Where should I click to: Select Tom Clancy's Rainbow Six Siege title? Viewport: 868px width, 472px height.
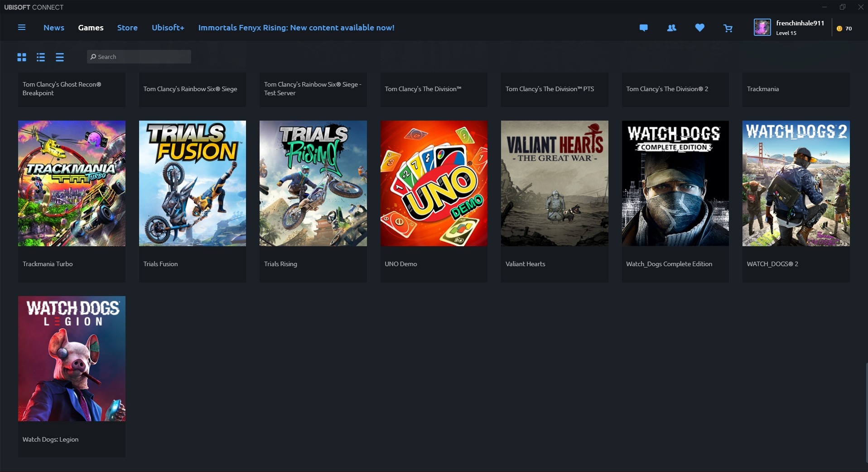tap(190, 89)
